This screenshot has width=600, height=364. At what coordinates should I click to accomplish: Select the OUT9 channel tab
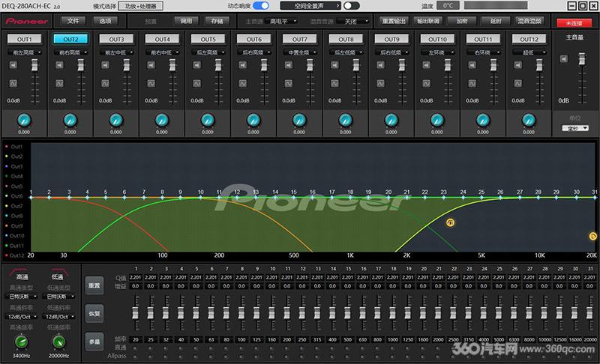pyautogui.click(x=391, y=40)
